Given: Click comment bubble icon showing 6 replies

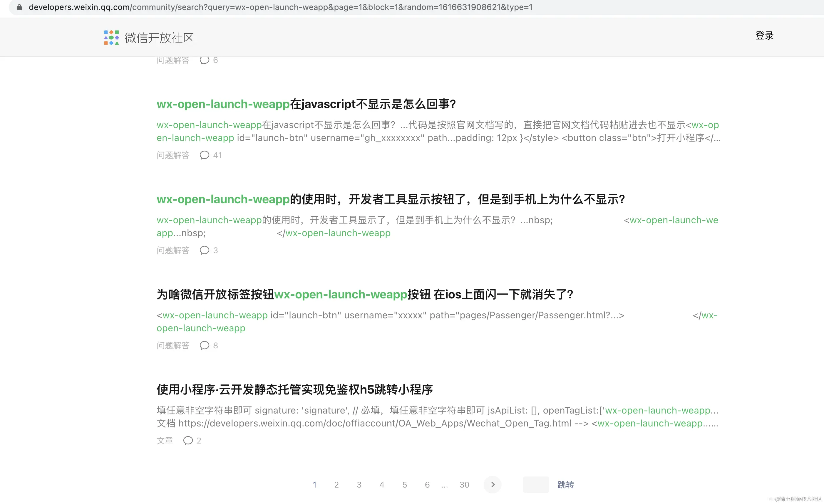Looking at the screenshot, I should click(x=204, y=60).
